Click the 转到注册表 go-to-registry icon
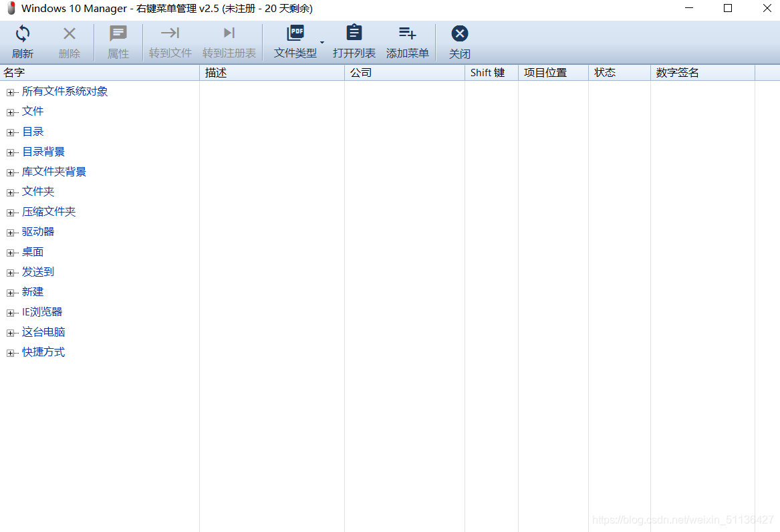This screenshot has width=780, height=532. click(x=229, y=33)
